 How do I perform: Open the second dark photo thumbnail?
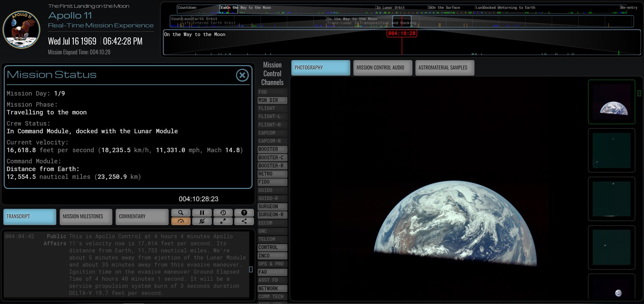click(x=611, y=150)
